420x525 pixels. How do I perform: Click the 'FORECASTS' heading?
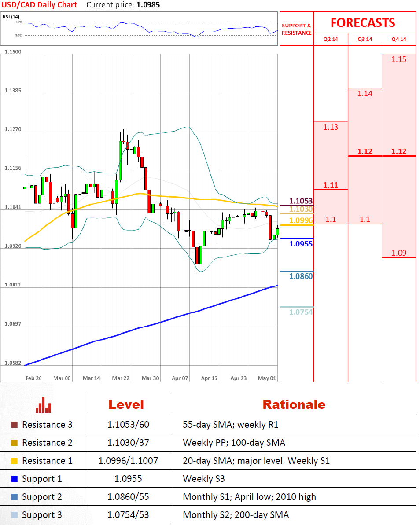pos(363,22)
